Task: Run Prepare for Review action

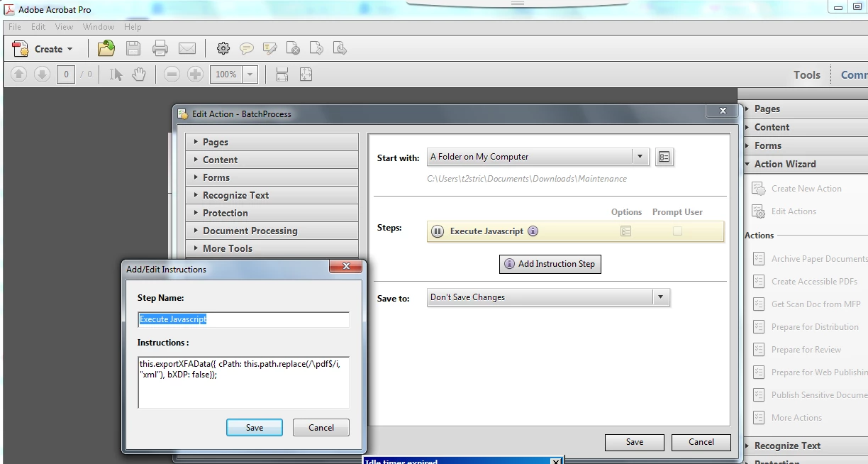Action: tap(798, 350)
